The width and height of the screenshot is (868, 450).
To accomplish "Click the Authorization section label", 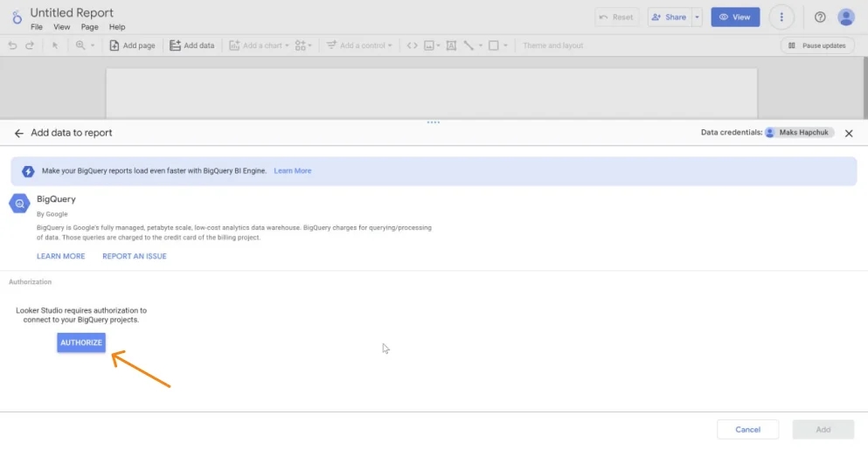I will click(30, 281).
